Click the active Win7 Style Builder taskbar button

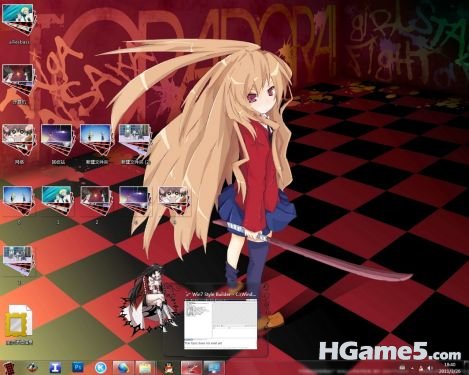pyautogui.click(x=191, y=368)
